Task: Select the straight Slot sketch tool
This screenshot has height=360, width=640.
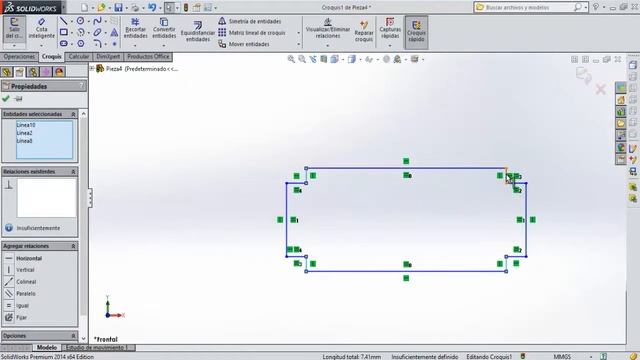Action: [63, 43]
